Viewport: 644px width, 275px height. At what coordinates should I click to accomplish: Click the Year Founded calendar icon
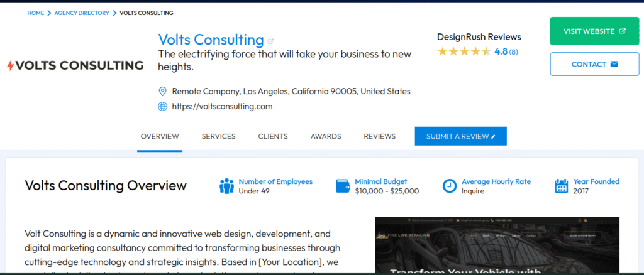562,186
